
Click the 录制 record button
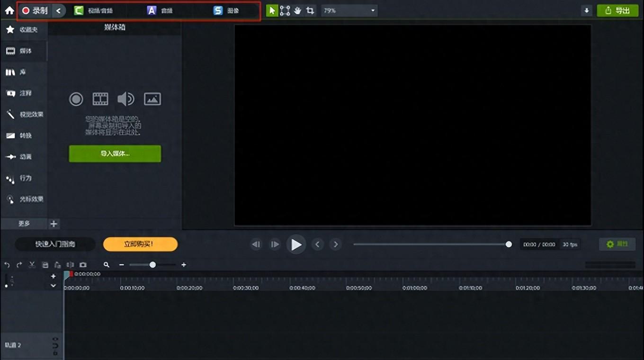35,10
